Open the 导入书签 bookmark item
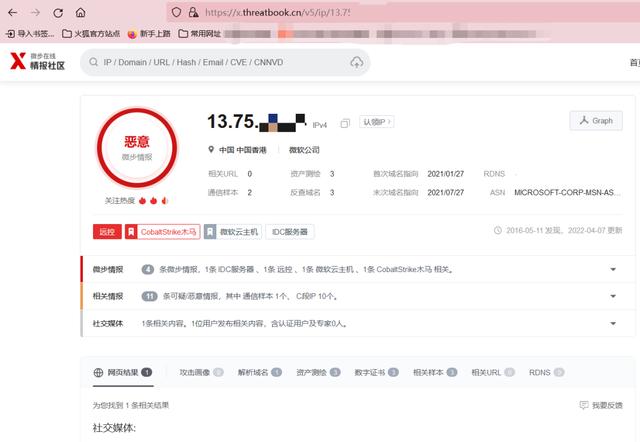 click(31, 33)
